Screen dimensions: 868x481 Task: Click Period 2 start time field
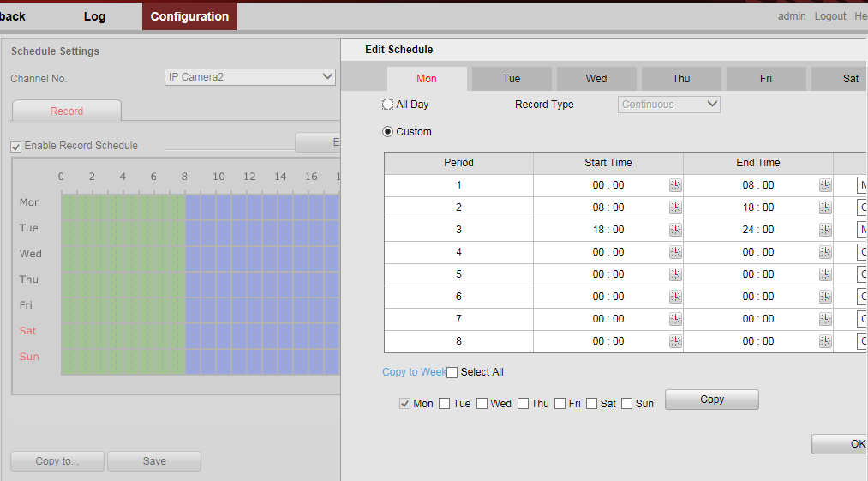click(608, 207)
